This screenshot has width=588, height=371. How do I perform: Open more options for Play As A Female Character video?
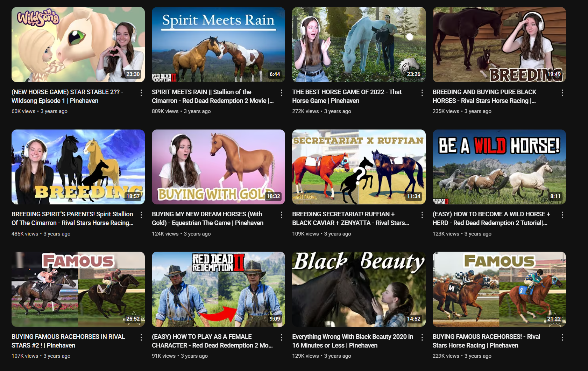point(281,337)
